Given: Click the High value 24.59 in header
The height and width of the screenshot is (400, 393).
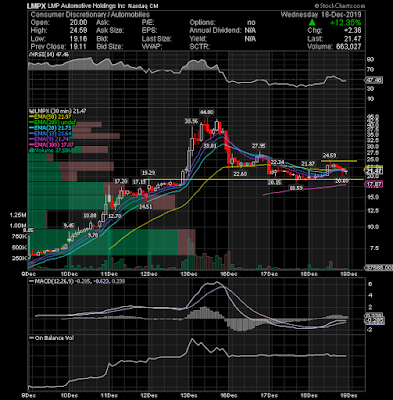Looking at the screenshot, I should (x=78, y=30).
